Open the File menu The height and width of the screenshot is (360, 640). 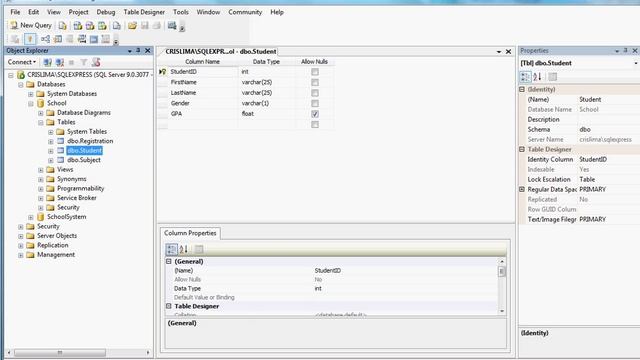click(15, 12)
